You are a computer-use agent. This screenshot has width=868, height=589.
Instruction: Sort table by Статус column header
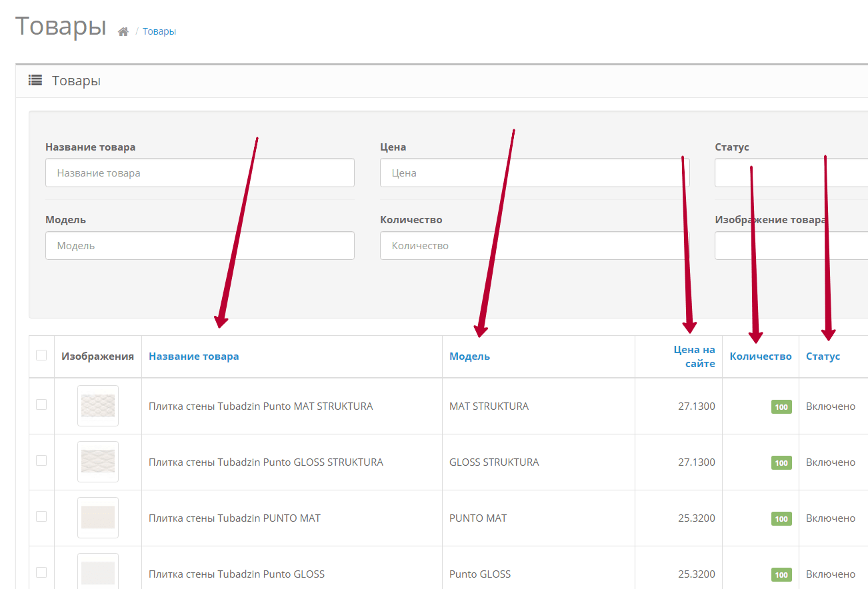click(x=823, y=356)
